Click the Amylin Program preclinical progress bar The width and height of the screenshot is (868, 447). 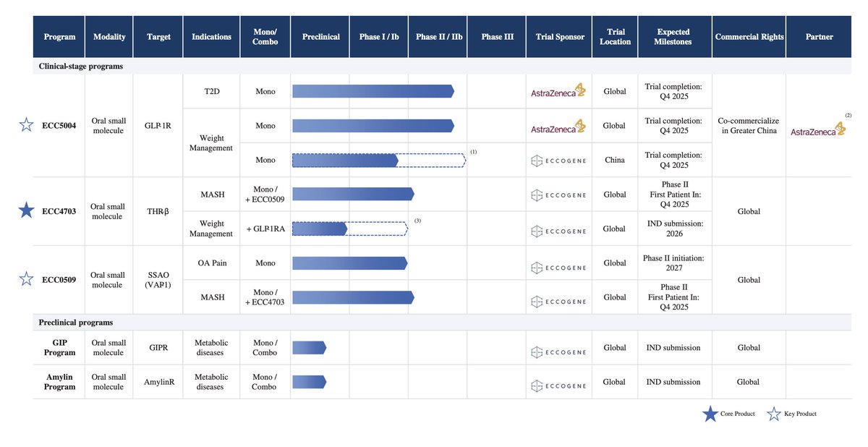[310, 382]
